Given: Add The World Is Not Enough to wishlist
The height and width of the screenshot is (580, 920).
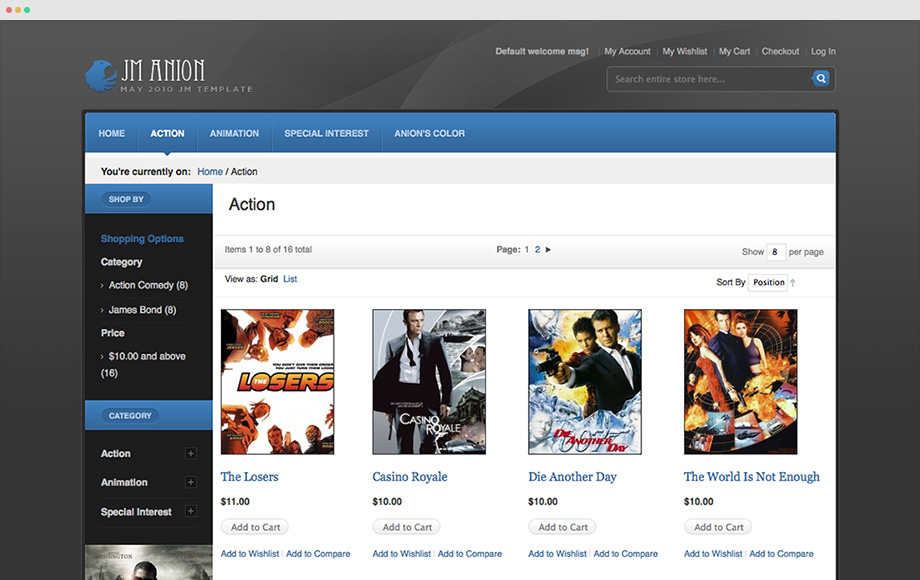Looking at the screenshot, I should tap(713, 554).
